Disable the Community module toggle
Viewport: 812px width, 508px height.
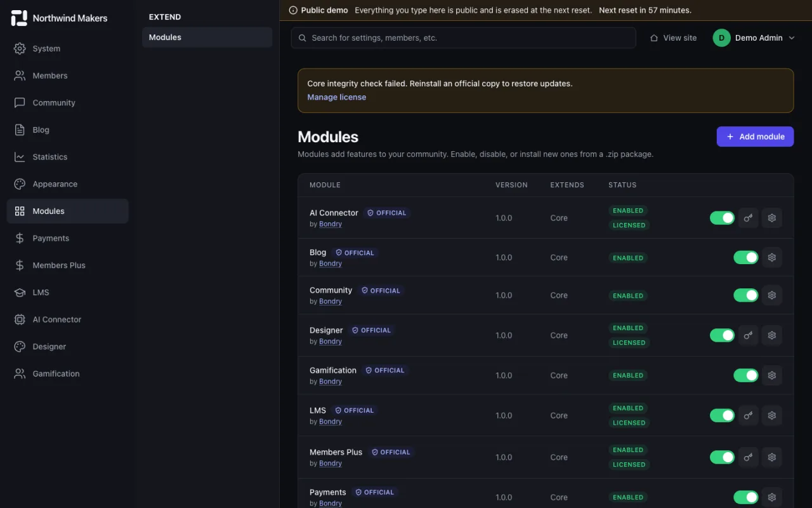pos(746,295)
